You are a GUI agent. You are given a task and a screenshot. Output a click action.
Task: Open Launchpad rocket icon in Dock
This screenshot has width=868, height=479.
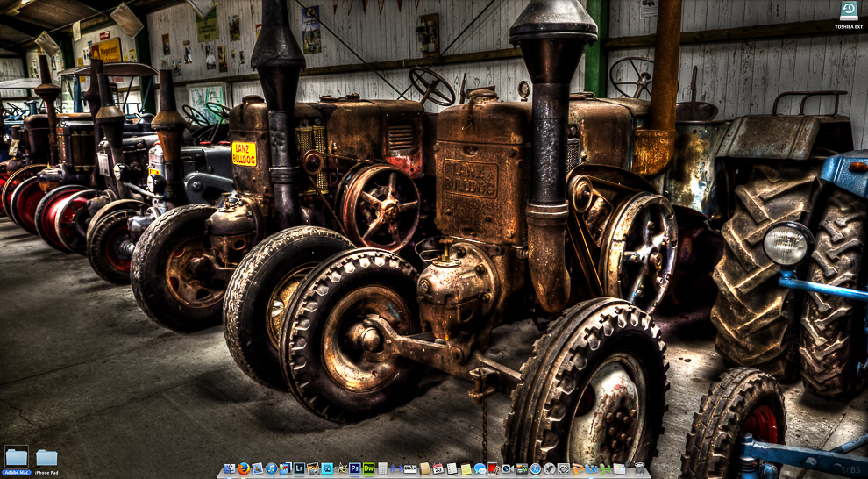tap(549, 468)
